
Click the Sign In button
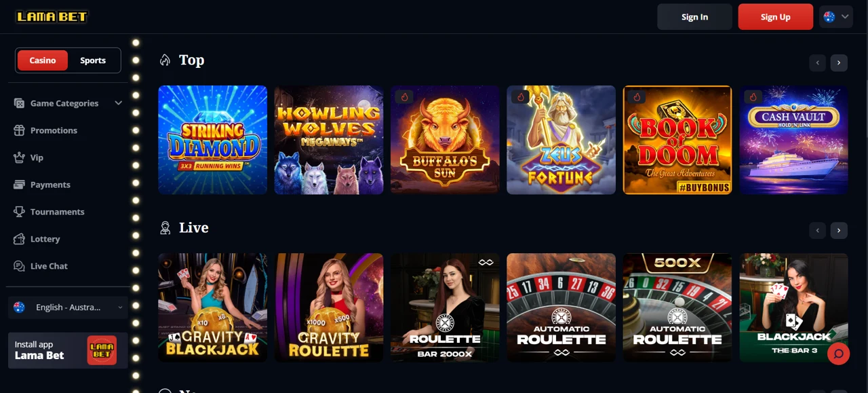click(694, 17)
